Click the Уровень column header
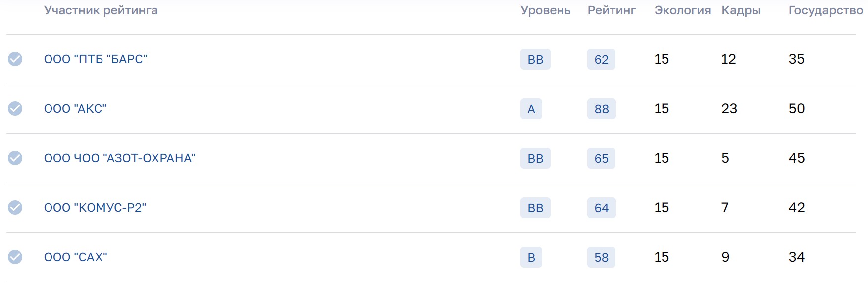This screenshot has height=283, width=868. coord(545,10)
